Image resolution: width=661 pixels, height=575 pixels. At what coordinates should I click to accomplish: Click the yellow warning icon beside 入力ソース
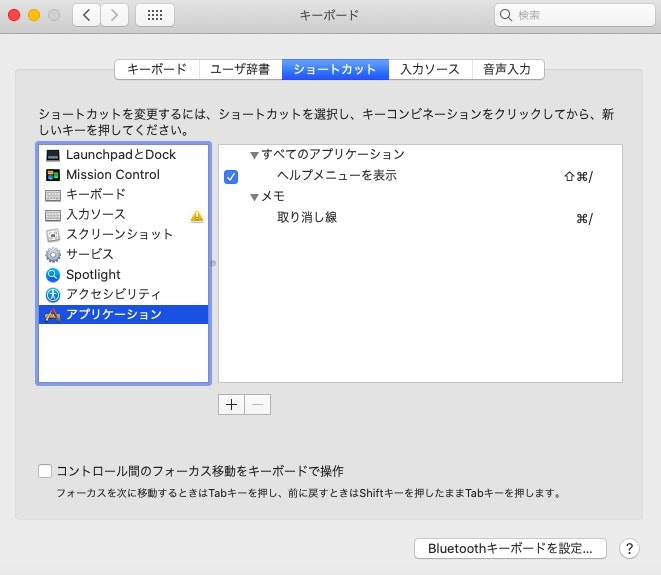197,216
